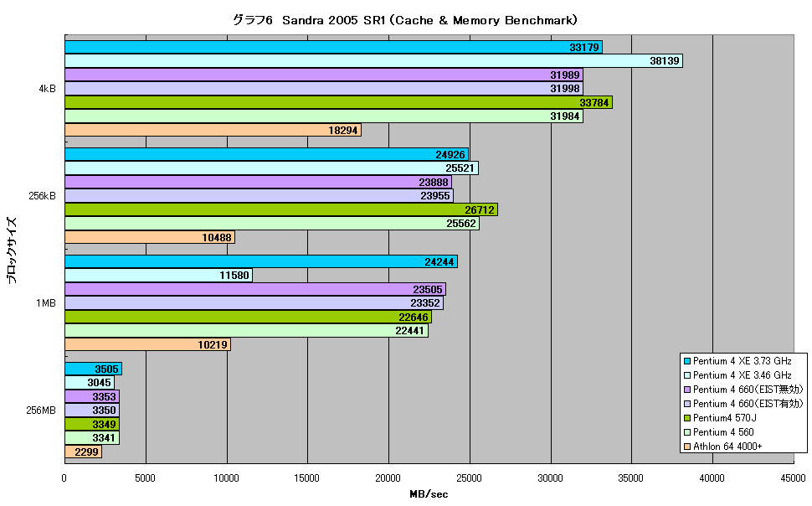Click the 3341 data label

(x=104, y=437)
